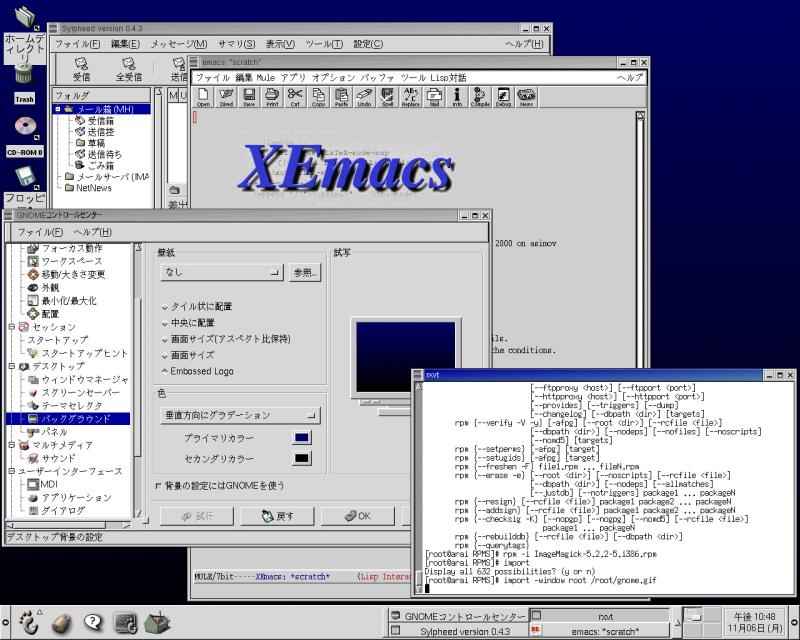Click the プライマリカラー color swatch
Image resolution: width=800 pixels, height=640 pixels.
[x=302, y=437]
